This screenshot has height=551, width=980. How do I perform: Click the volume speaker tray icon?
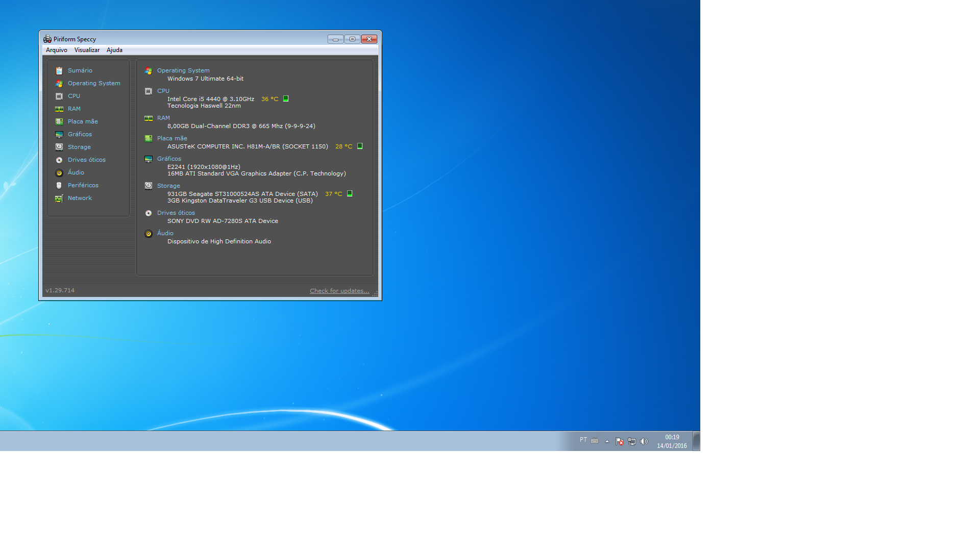[x=644, y=441]
